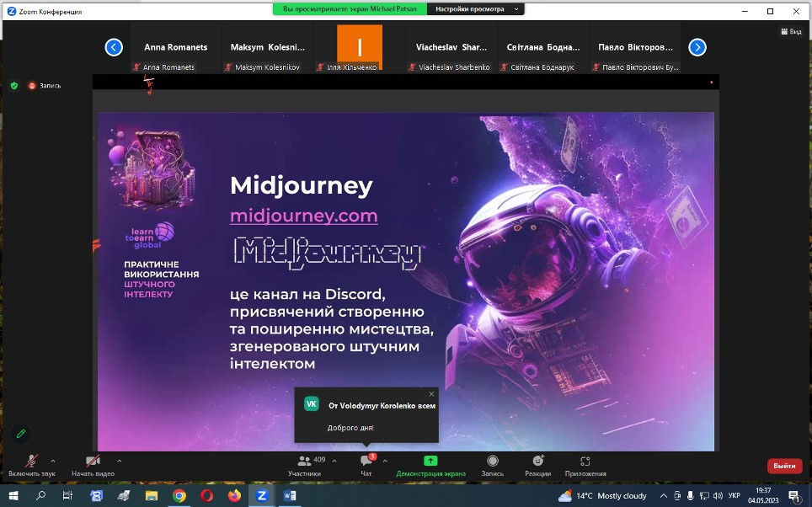Click microphone icon in system tray
Image resolution: width=812 pixels, height=507 pixels.
coord(691,495)
